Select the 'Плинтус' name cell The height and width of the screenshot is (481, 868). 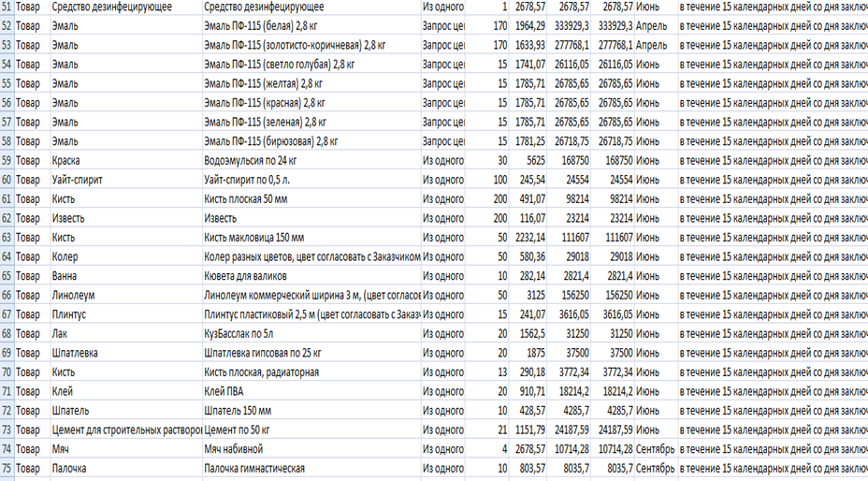pyautogui.click(x=127, y=314)
